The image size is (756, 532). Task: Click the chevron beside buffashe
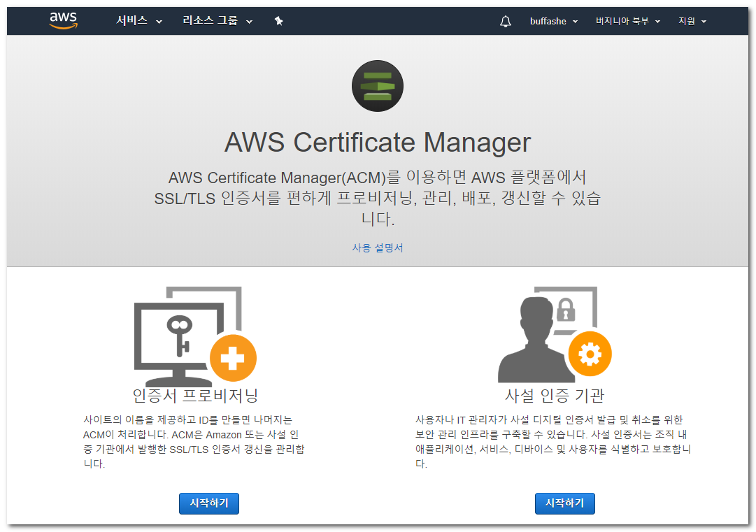click(575, 22)
